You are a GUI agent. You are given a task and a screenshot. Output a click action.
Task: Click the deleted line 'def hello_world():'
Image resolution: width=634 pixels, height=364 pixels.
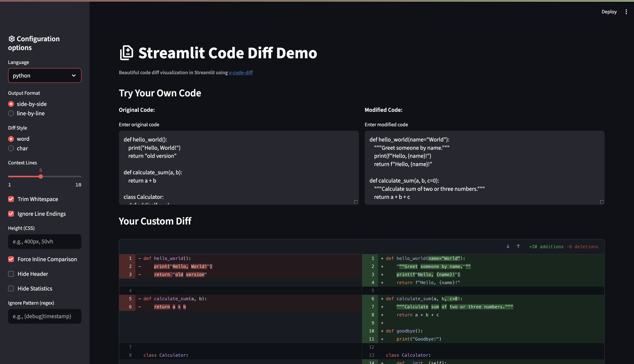241,258
